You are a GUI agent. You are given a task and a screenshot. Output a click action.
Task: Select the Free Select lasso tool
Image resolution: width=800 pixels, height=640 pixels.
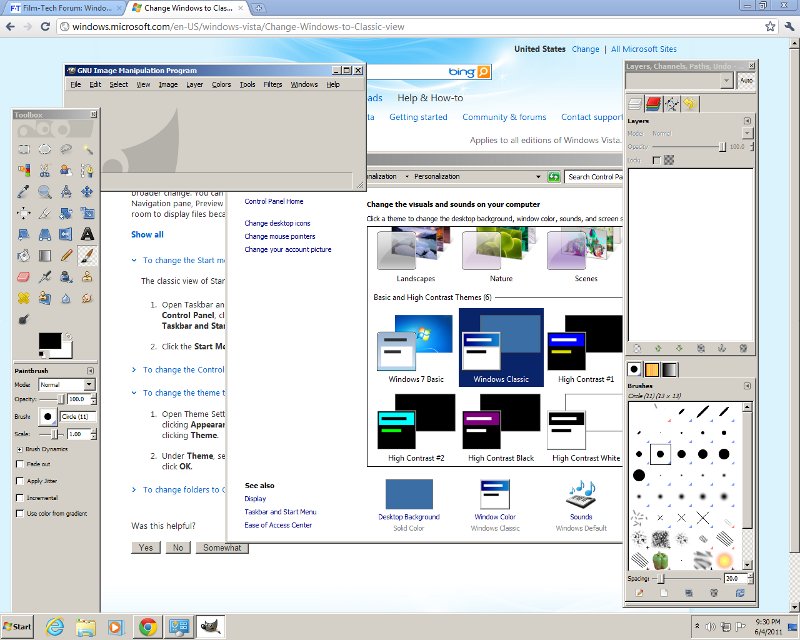click(66, 150)
